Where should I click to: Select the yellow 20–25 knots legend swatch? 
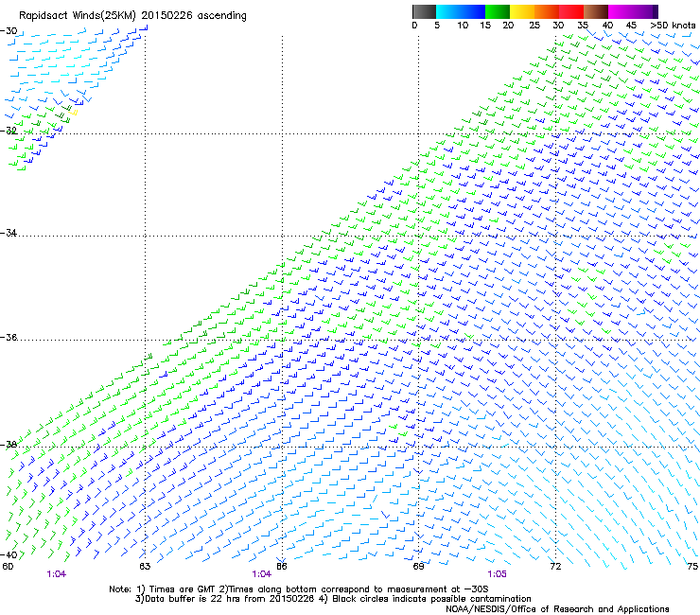tap(522, 11)
